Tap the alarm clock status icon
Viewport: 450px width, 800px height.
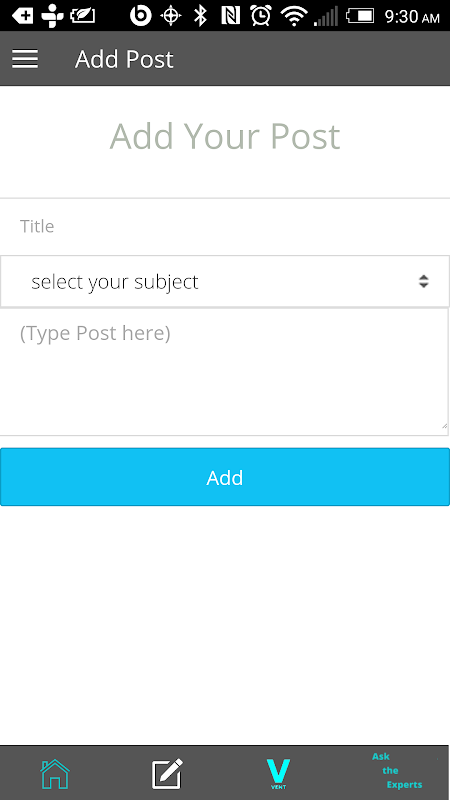[x=261, y=16]
